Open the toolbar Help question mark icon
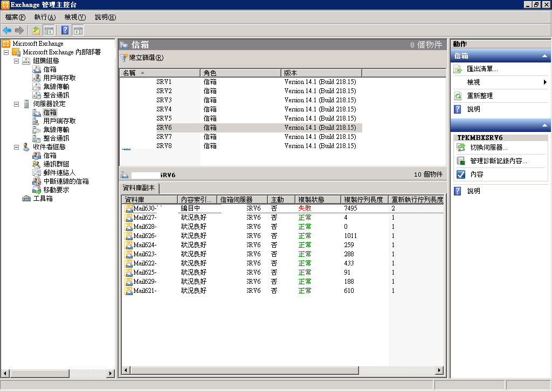Image resolution: width=552 pixels, height=392 pixels. 65,31
